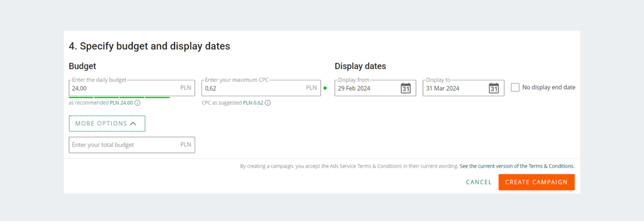644x221 pixels.
Task: Click the Display from 29 Feb 2024 field
Action: (x=375, y=88)
